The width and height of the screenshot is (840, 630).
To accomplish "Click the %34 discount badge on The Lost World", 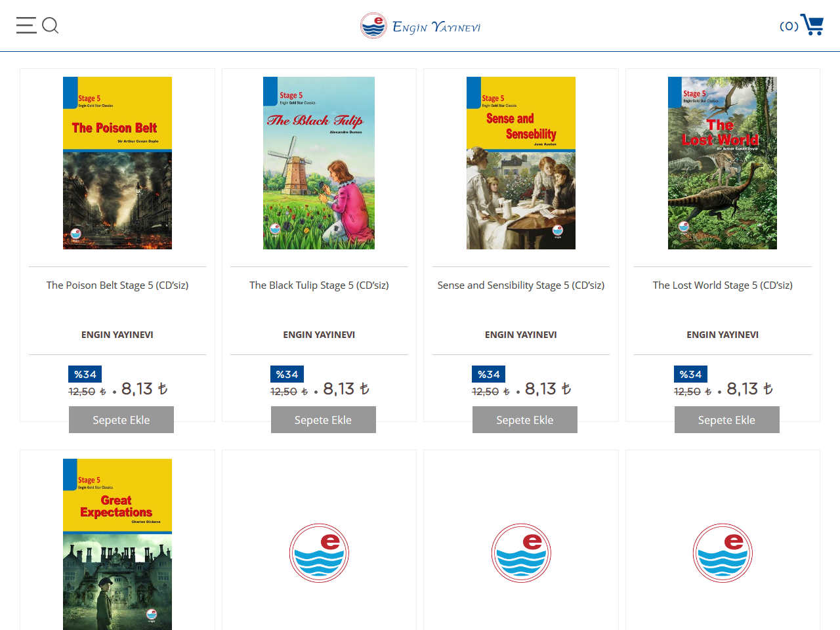I will (x=691, y=374).
